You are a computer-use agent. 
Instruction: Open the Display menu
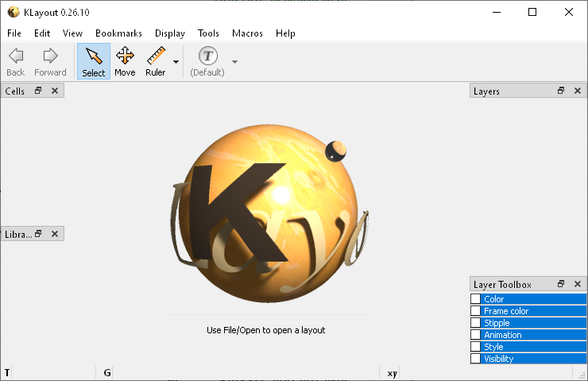pos(170,33)
